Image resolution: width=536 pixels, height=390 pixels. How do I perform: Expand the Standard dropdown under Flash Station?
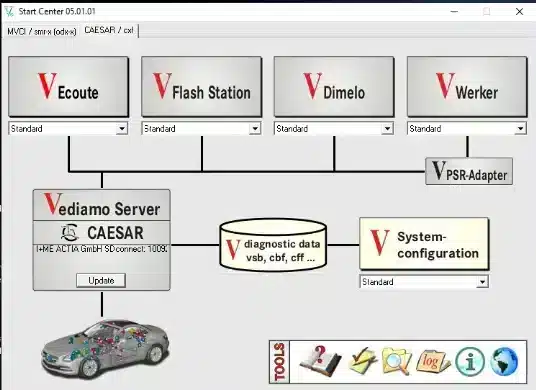point(255,129)
